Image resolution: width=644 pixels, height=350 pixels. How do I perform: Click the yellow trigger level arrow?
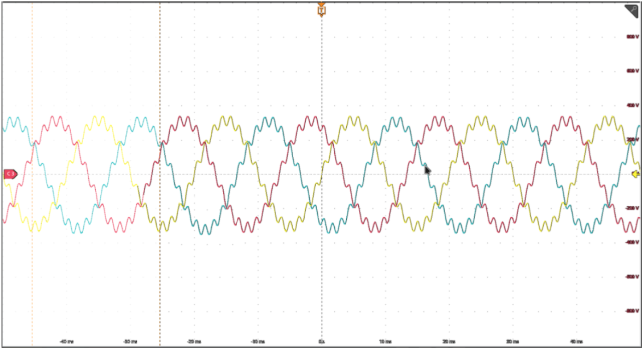[x=636, y=174]
